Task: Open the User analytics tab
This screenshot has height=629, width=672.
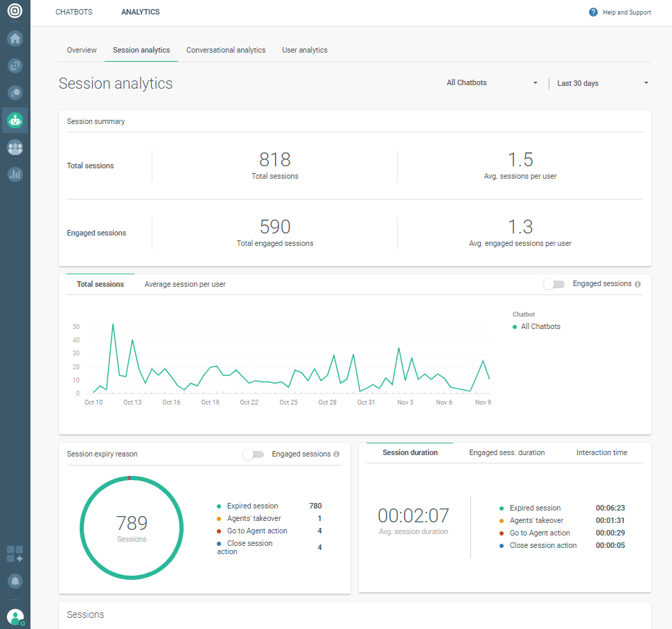Action: point(304,50)
